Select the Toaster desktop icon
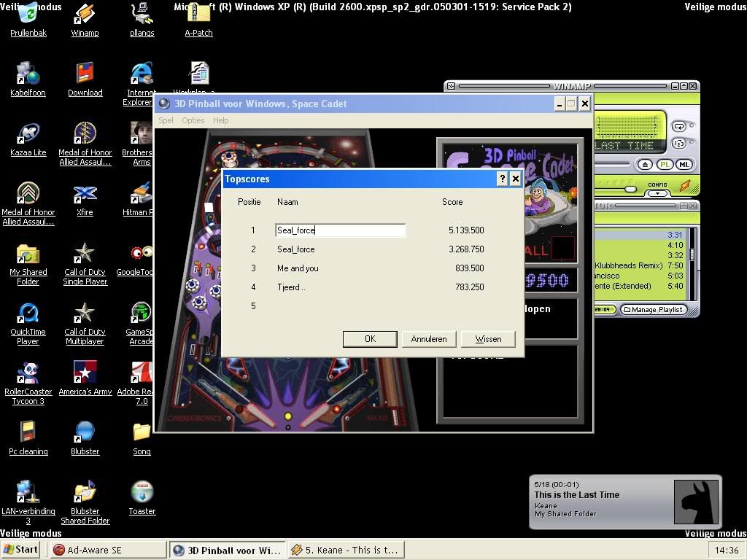 click(142, 492)
